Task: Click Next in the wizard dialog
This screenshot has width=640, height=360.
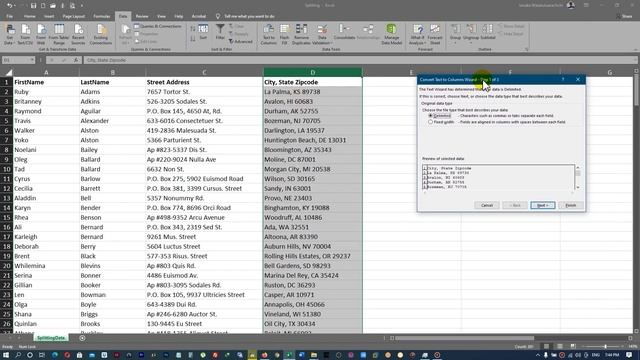Action: coord(542,205)
